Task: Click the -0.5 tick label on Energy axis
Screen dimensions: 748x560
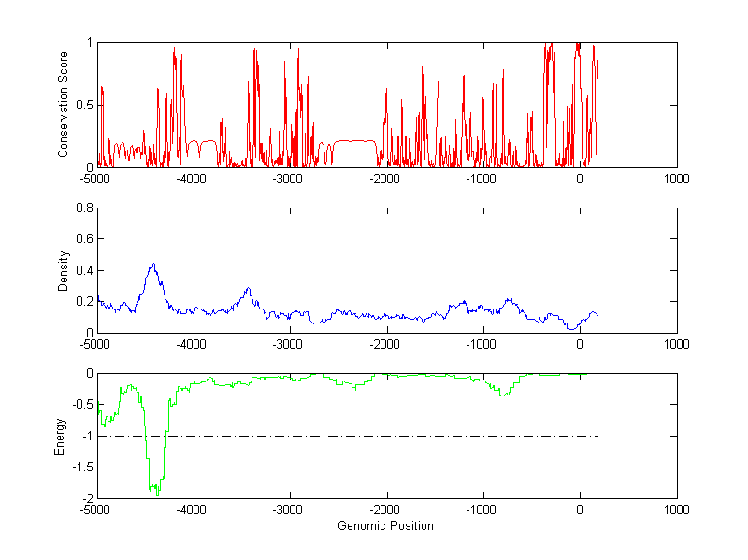Action: 80,405
